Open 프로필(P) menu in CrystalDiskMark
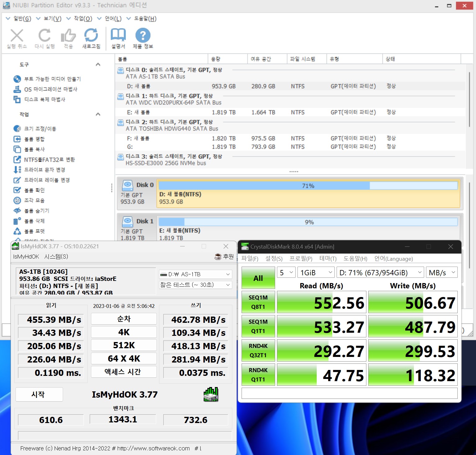This screenshot has width=476, height=455. [301, 259]
